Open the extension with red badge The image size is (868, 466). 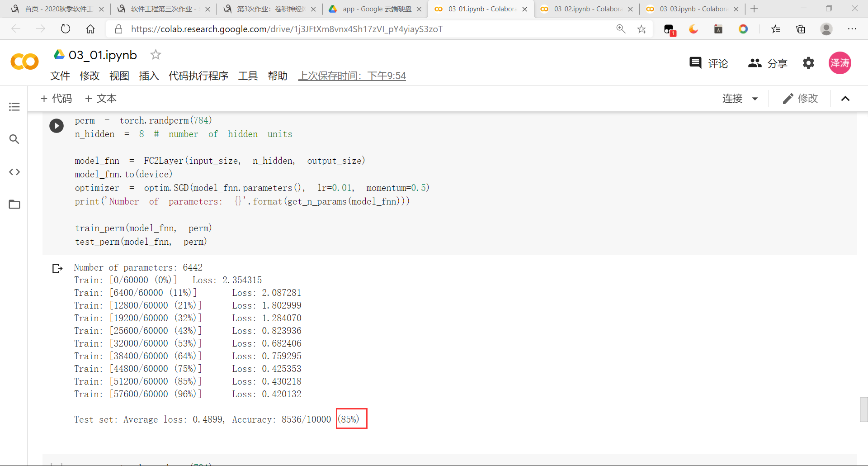[670, 30]
